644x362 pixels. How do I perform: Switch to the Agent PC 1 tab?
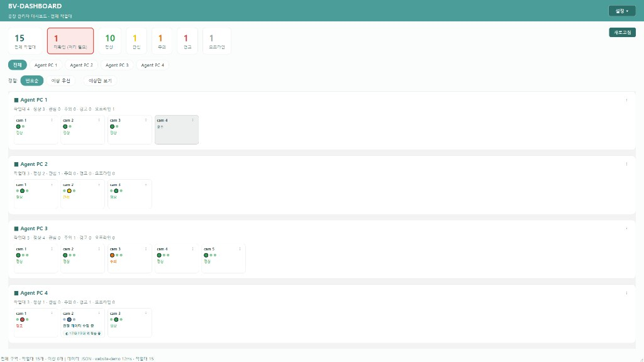(45, 65)
